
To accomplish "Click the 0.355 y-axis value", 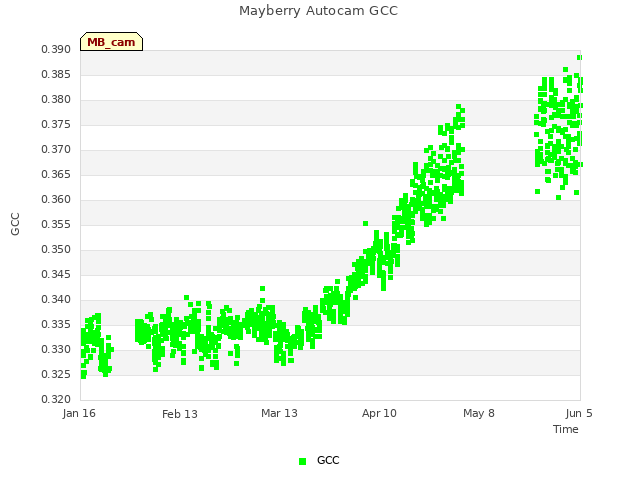I will [x=56, y=224].
